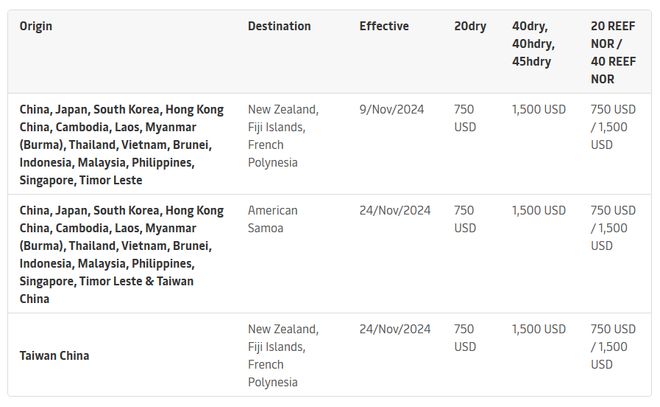
Task: Click American Samoa row's 24/Nov/2024 date
Action: pyautogui.click(x=395, y=210)
